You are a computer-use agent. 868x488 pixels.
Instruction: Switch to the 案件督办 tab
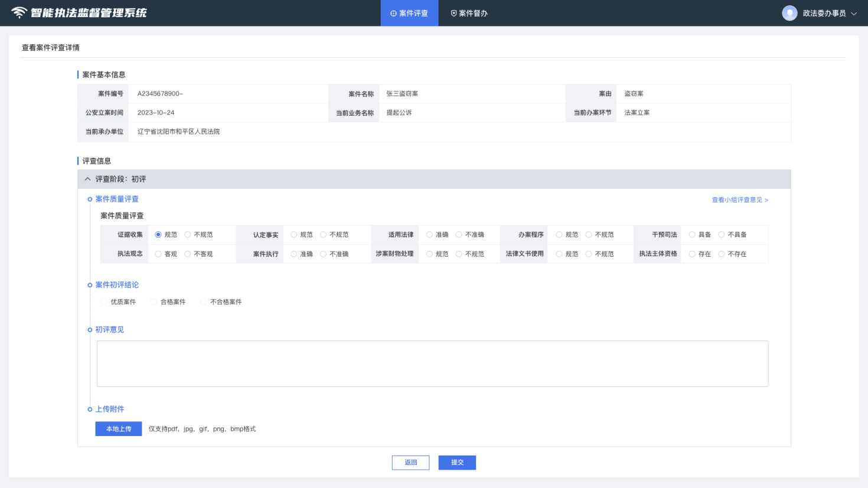click(469, 13)
